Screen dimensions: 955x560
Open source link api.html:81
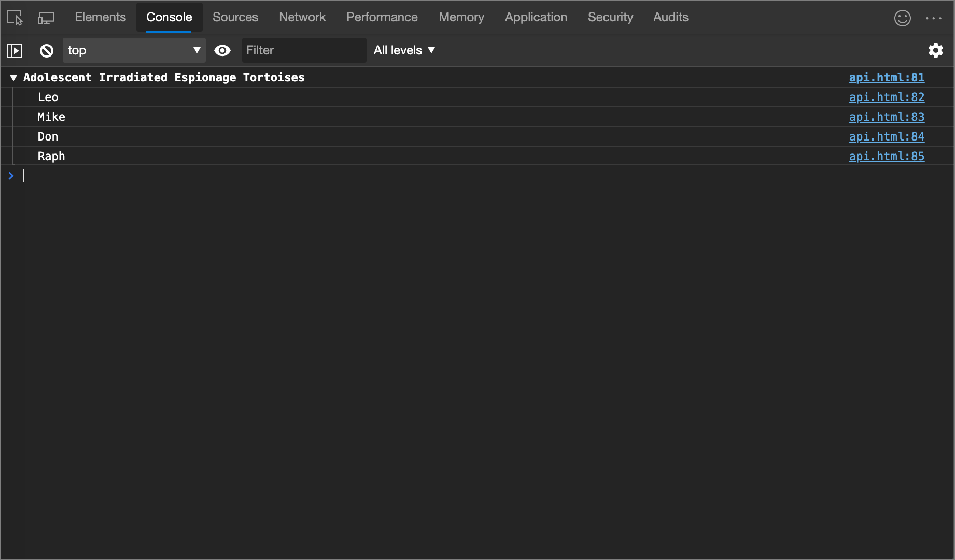[x=887, y=77]
